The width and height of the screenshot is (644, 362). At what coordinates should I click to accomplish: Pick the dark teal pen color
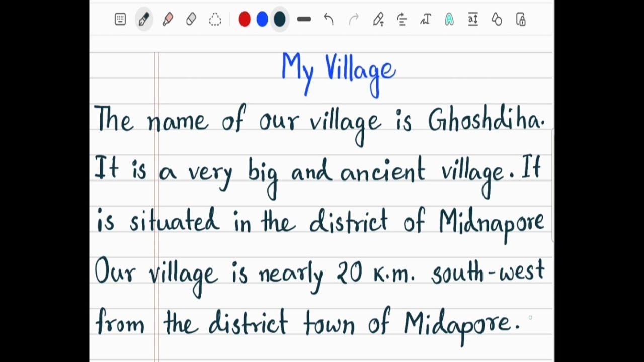coord(280,20)
